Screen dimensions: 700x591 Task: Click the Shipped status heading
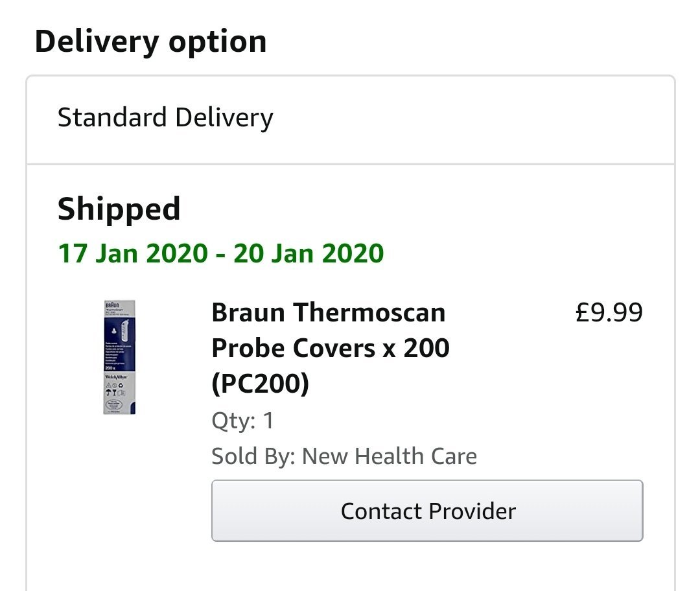[x=119, y=209]
